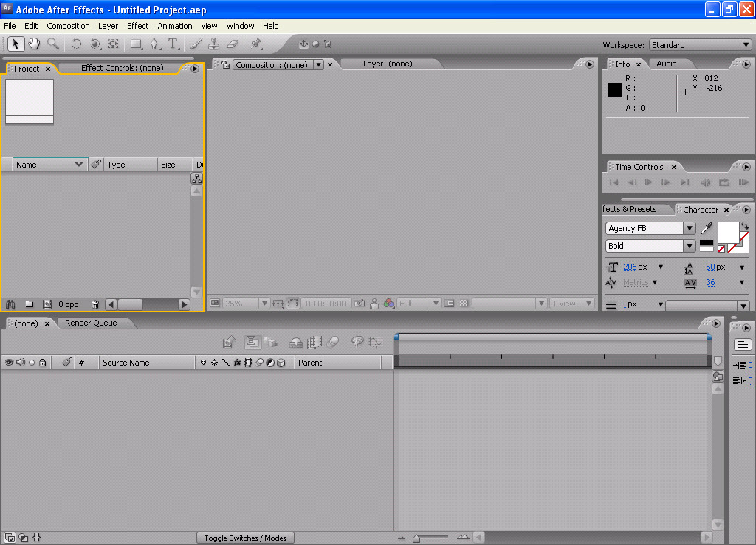This screenshot has height=545, width=756.
Task: Open the Brainstorm lightbulb in timeline
Action: click(x=357, y=342)
